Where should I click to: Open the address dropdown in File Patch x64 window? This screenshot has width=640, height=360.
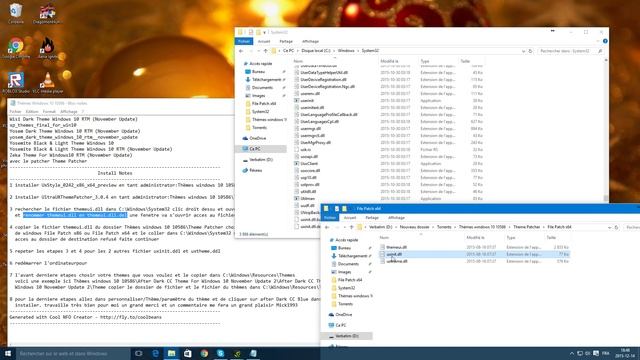click(609, 227)
